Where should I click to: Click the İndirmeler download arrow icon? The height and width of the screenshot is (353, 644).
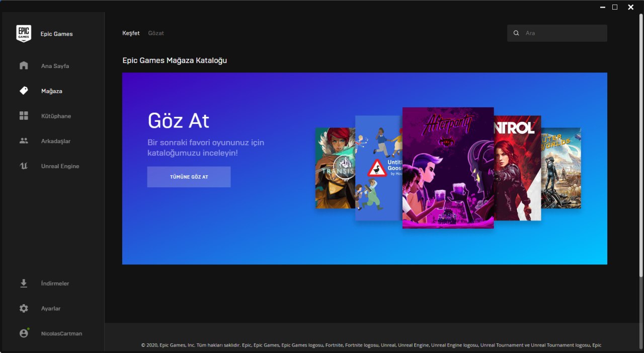24,284
